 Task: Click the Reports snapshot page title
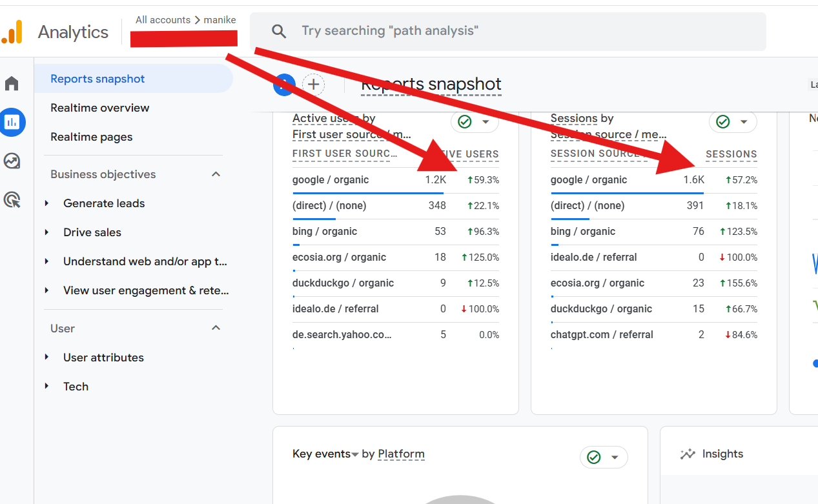pyautogui.click(x=431, y=85)
